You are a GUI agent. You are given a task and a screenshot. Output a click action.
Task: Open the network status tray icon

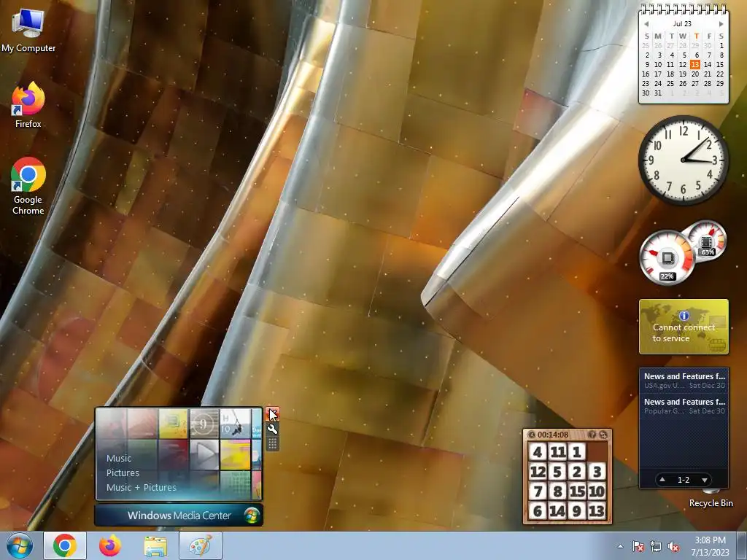coord(656,546)
